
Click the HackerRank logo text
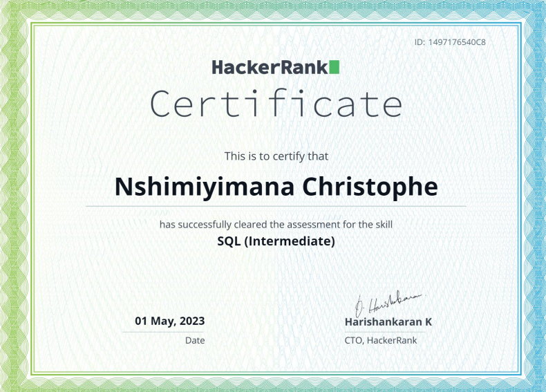click(x=270, y=67)
